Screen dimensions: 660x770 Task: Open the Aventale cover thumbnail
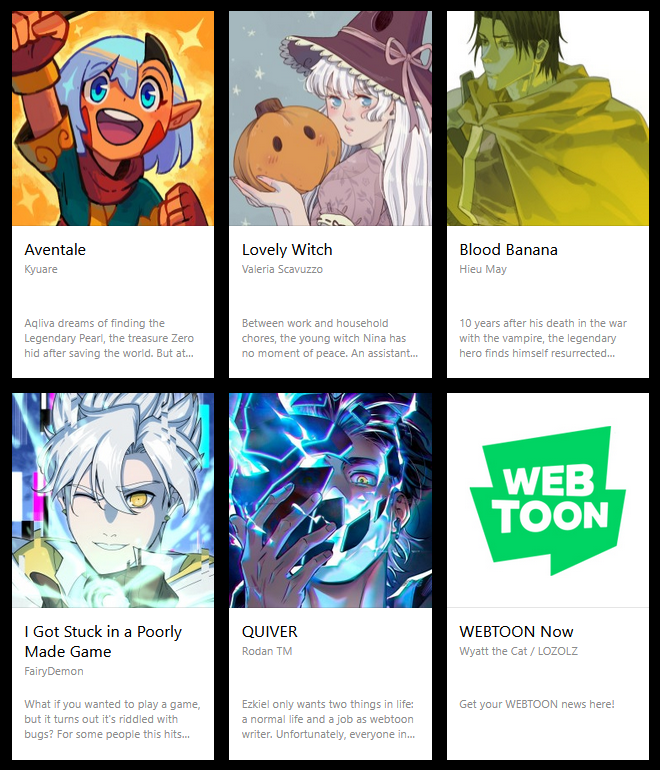(113, 118)
